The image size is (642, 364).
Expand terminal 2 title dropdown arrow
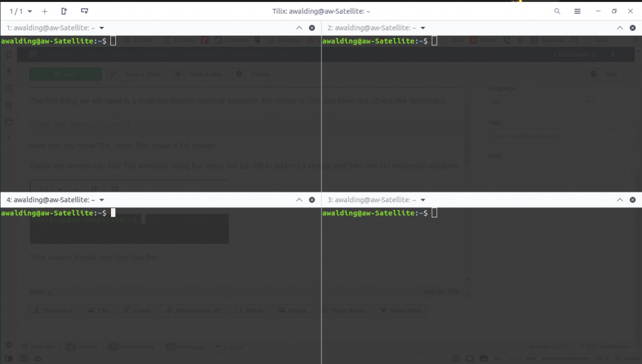coord(423,28)
